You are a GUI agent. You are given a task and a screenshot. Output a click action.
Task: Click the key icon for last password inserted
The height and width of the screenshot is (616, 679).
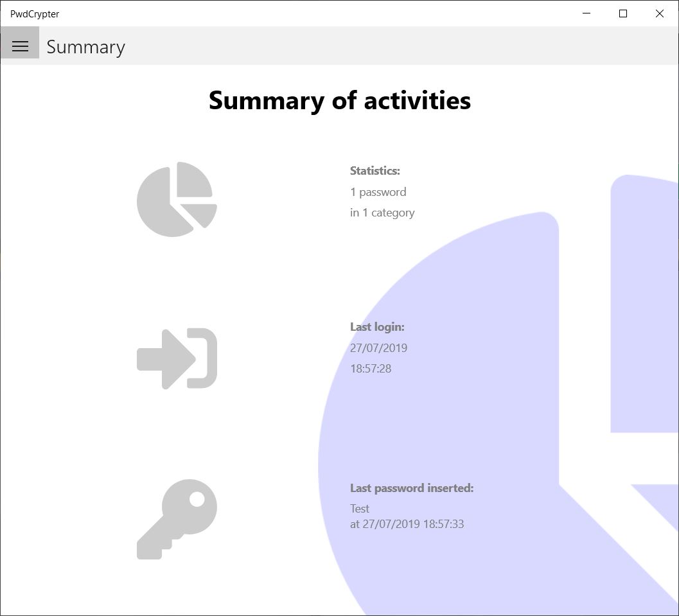point(177,520)
